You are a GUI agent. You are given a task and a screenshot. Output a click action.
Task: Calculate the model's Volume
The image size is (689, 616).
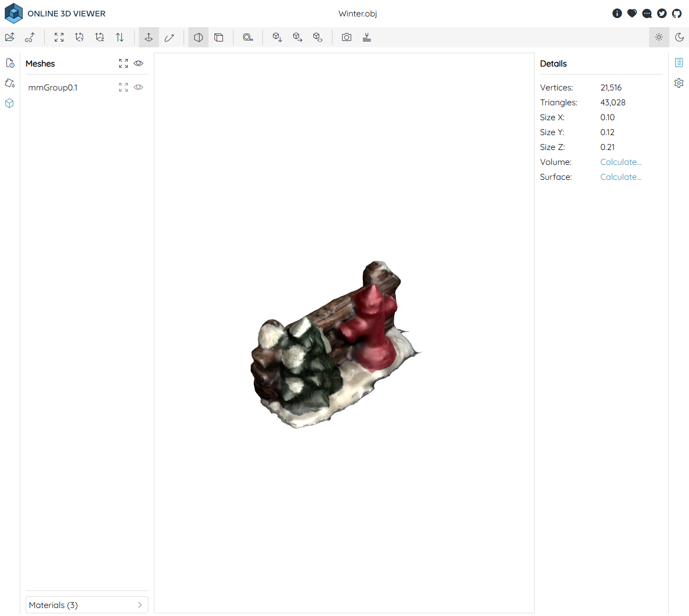(620, 162)
